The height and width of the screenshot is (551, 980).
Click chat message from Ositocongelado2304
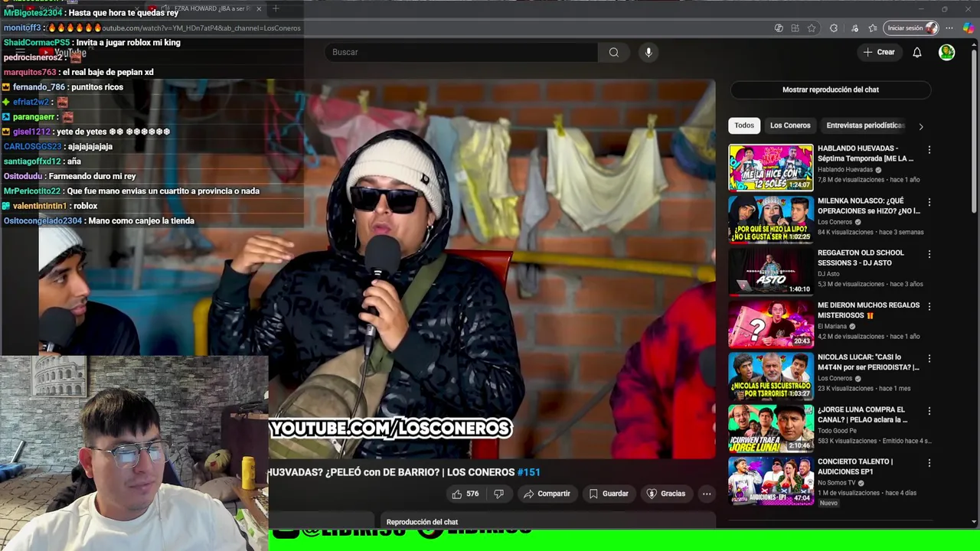click(99, 221)
